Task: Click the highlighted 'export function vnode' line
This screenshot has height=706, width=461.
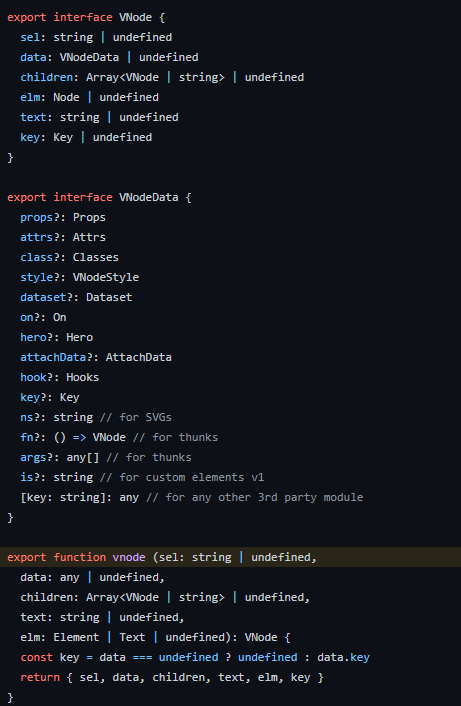Action: (230, 557)
